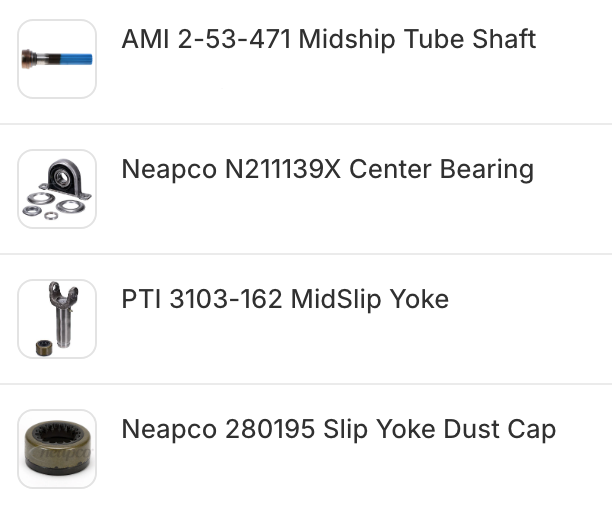Image resolution: width=612 pixels, height=510 pixels.
Task: Click the brand name PTI
Action: pyautogui.click(x=141, y=300)
